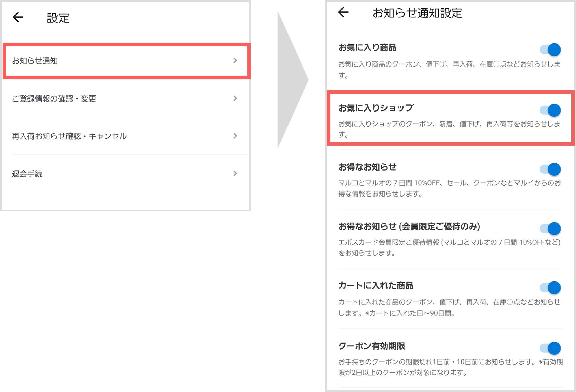Open 退会手続 via the chevron arrow
This screenshot has width=576, height=392.
[x=236, y=173]
